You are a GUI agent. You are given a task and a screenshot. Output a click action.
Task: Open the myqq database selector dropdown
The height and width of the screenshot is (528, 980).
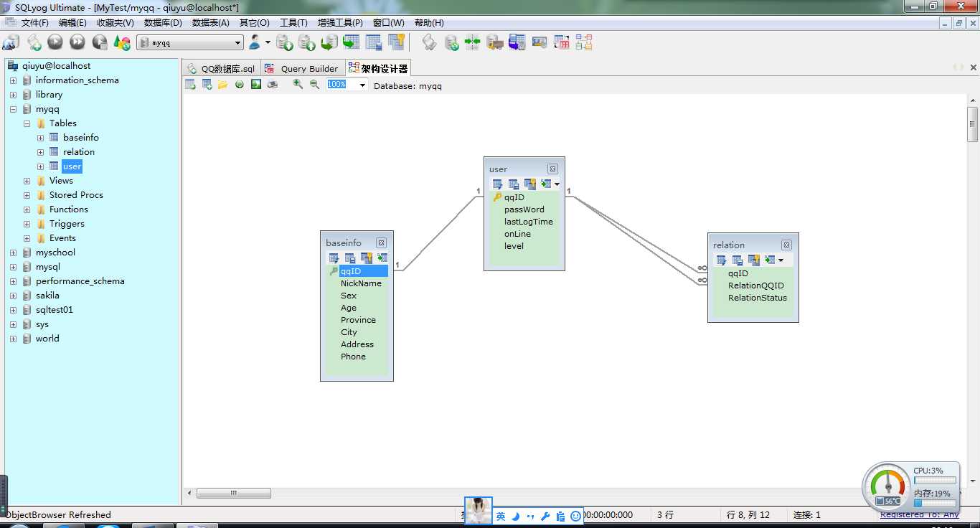[x=236, y=42]
